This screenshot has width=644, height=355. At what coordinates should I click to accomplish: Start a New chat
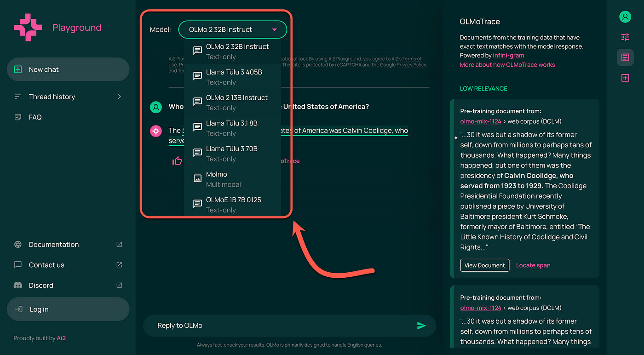click(68, 69)
